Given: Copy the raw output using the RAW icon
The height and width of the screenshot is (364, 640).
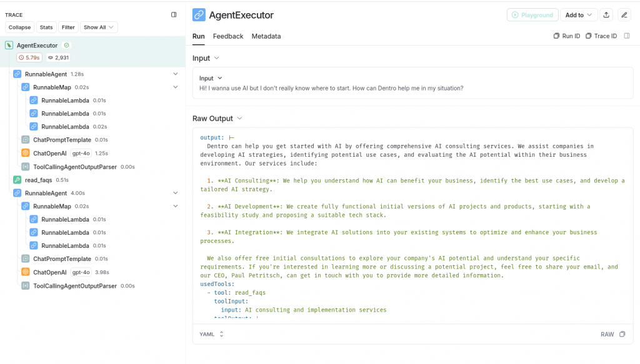Looking at the screenshot, I should tap(622, 335).
